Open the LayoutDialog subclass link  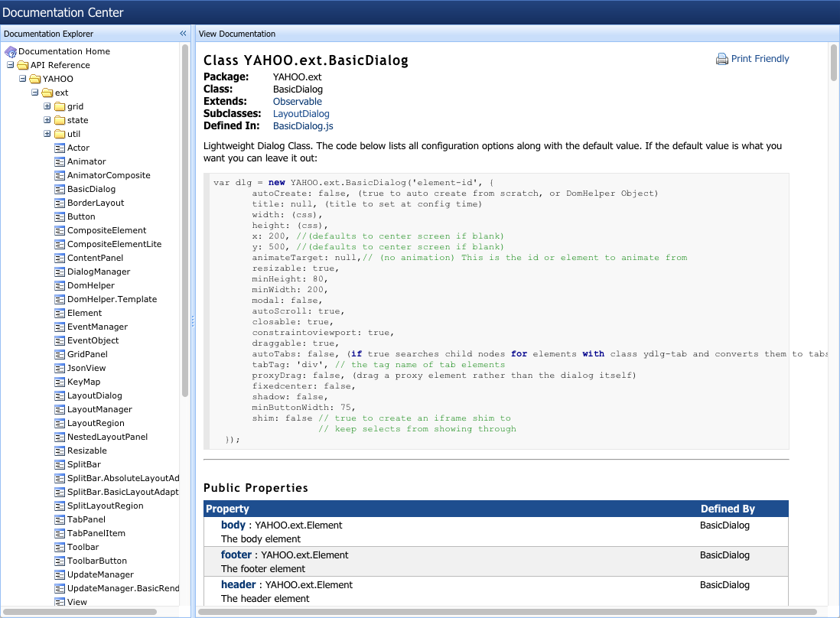pos(301,114)
